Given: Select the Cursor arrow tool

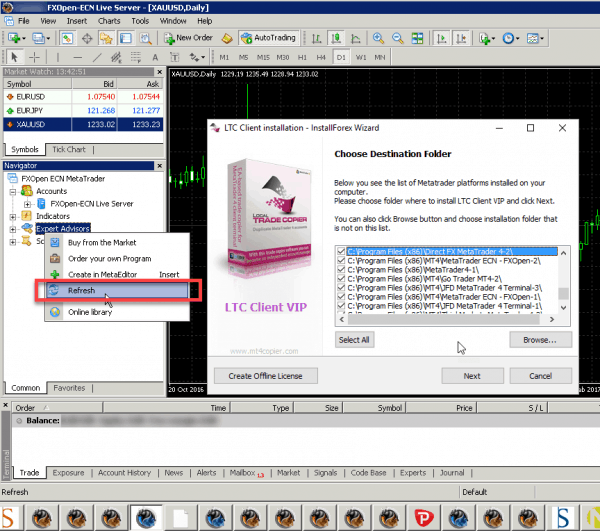Looking at the screenshot, I should coord(15,57).
